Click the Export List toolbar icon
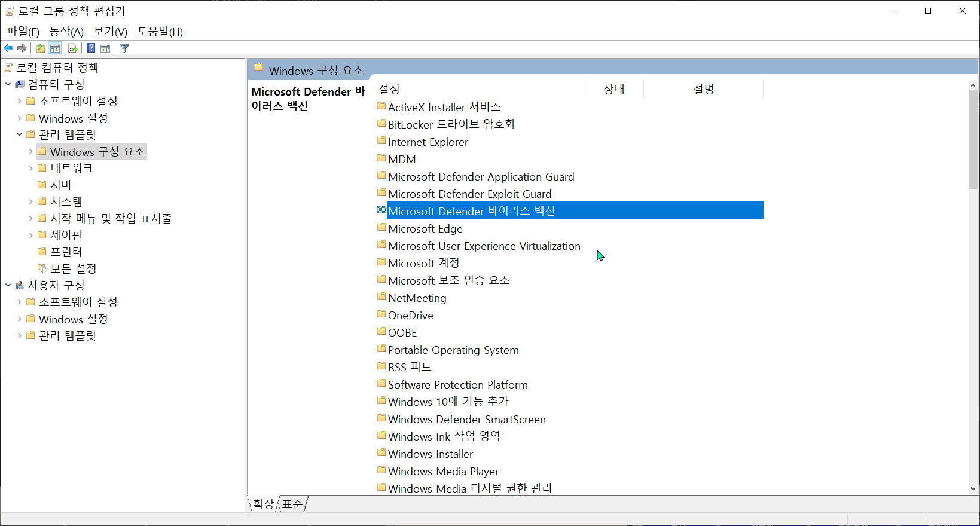Viewport: 980px width, 526px height. (73, 48)
